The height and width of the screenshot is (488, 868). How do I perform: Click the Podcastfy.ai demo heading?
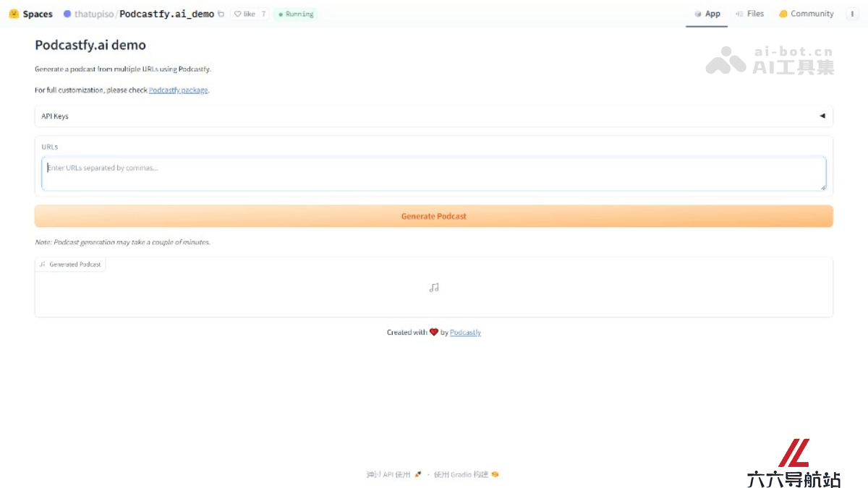90,45
